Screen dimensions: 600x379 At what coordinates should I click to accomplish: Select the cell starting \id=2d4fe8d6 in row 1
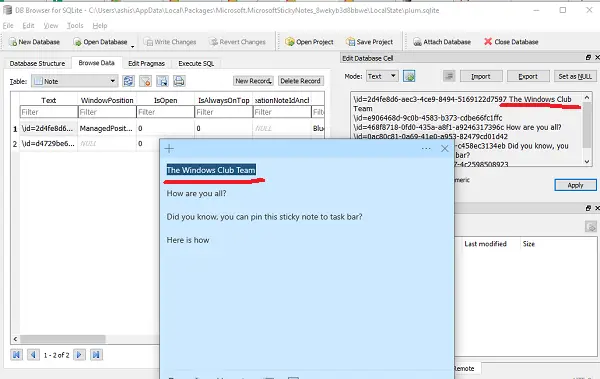pyautogui.click(x=49, y=129)
